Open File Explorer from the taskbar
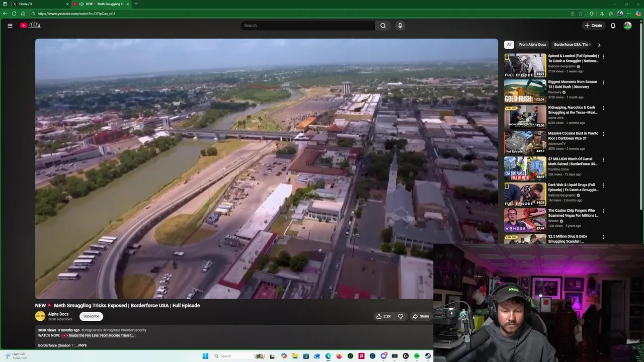644x362 pixels. [x=295, y=356]
